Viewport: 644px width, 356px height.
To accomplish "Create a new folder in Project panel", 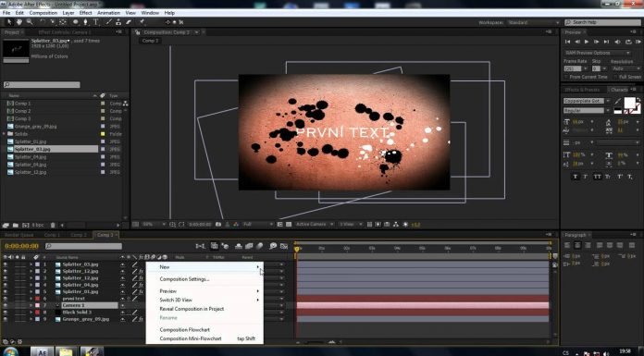I will 15,225.
